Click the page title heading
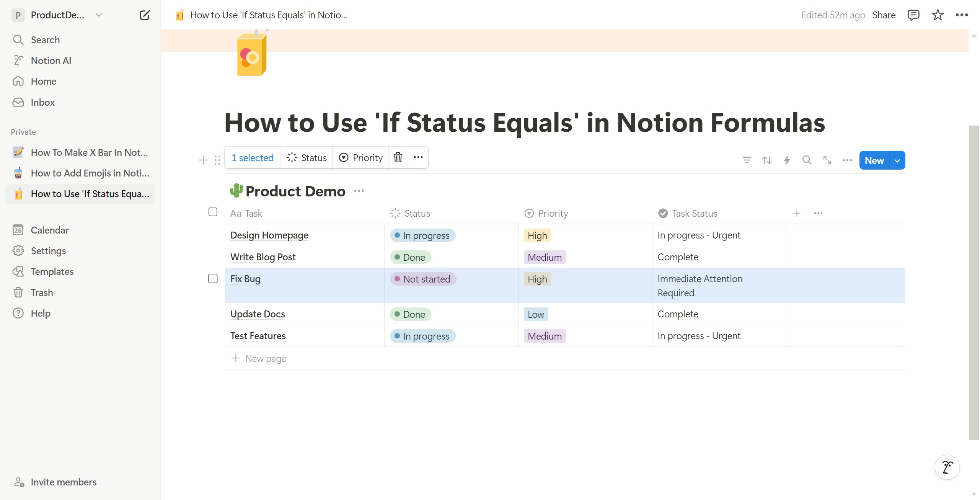Image resolution: width=980 pixels, height=500 pixels. pyautogui.click(x=525, y=123)
